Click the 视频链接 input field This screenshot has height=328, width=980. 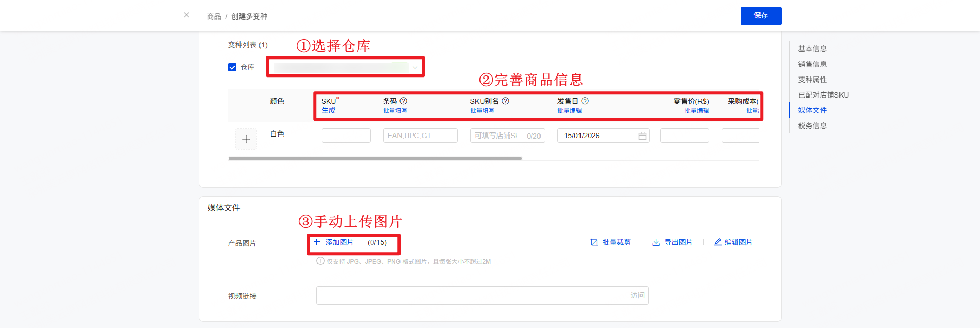469,296
